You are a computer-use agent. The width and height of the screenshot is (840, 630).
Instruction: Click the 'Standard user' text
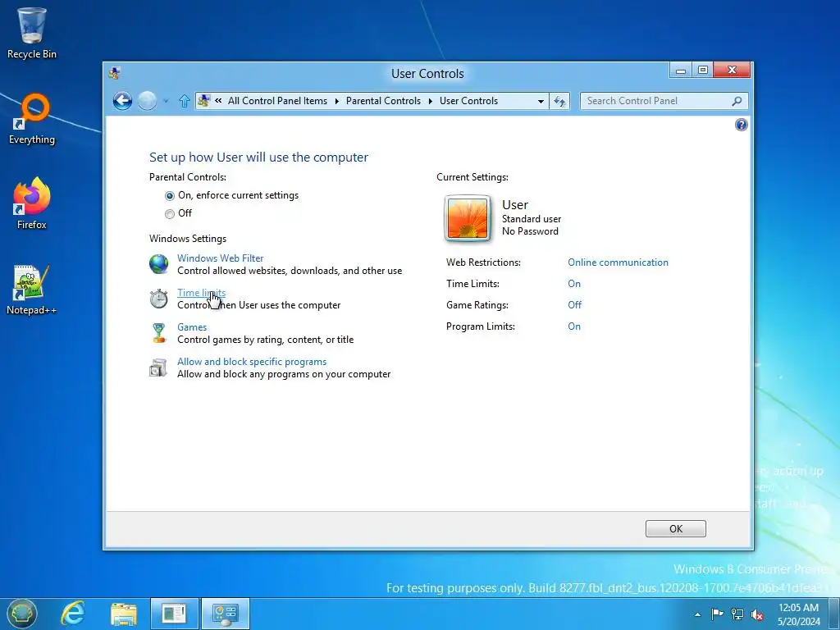pos(532,219)
